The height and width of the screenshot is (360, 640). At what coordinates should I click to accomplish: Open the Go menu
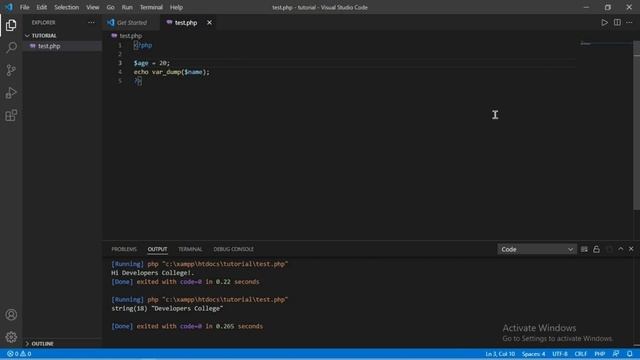tap(110, 7)
